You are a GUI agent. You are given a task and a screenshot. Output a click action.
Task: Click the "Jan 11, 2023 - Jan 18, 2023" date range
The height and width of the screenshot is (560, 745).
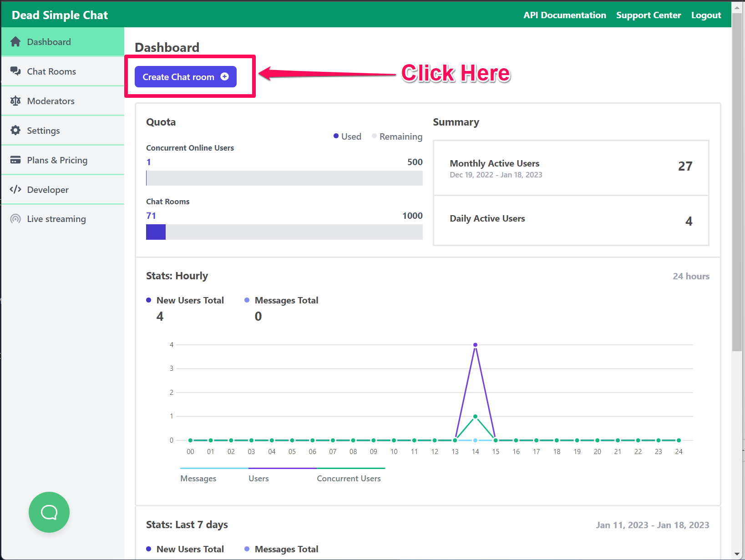653,525
